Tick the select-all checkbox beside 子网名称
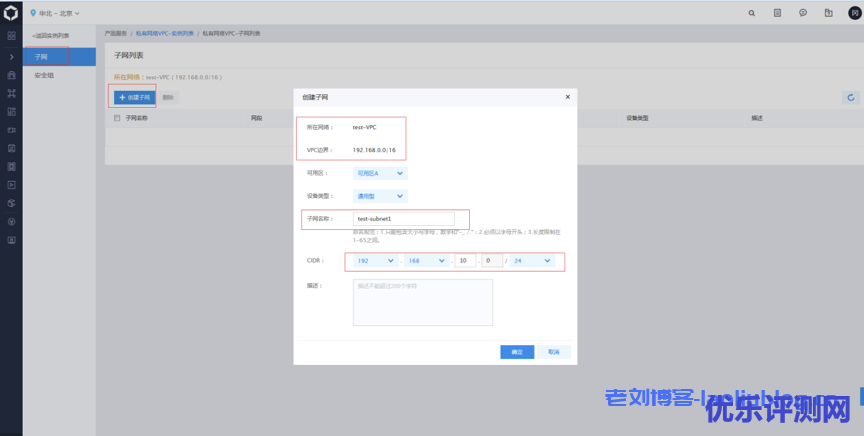 pyautogui.click(x=117, y=118)
